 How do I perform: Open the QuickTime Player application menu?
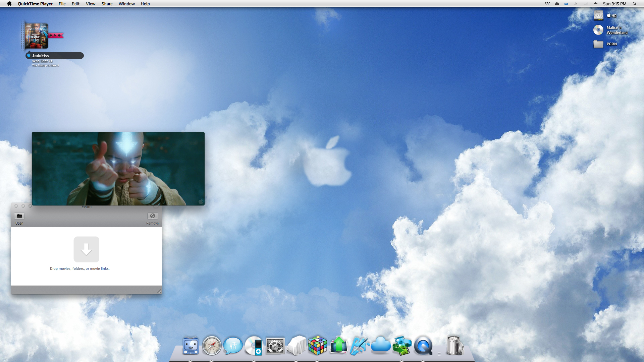(x=35, y=4)
